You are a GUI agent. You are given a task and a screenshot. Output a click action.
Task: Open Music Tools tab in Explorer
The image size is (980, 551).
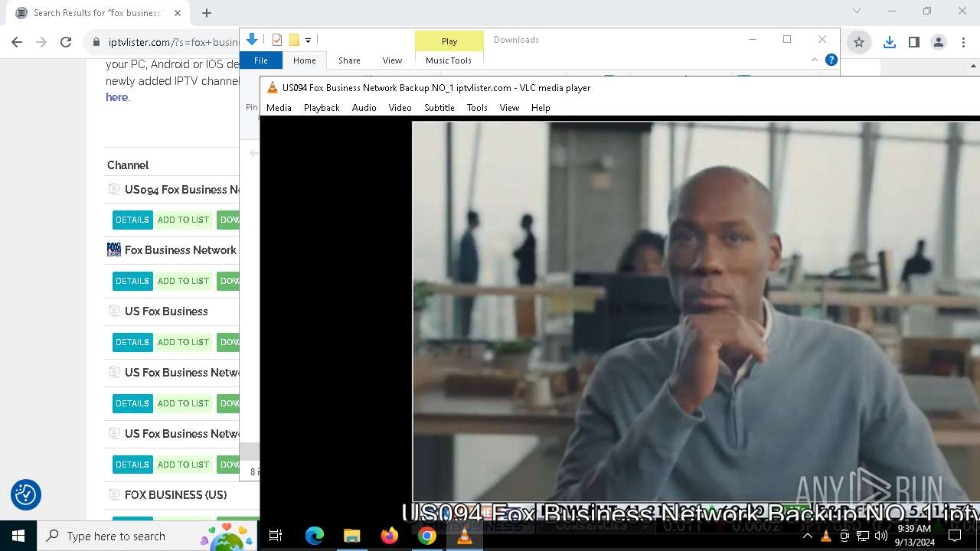[x=449, y=60]
